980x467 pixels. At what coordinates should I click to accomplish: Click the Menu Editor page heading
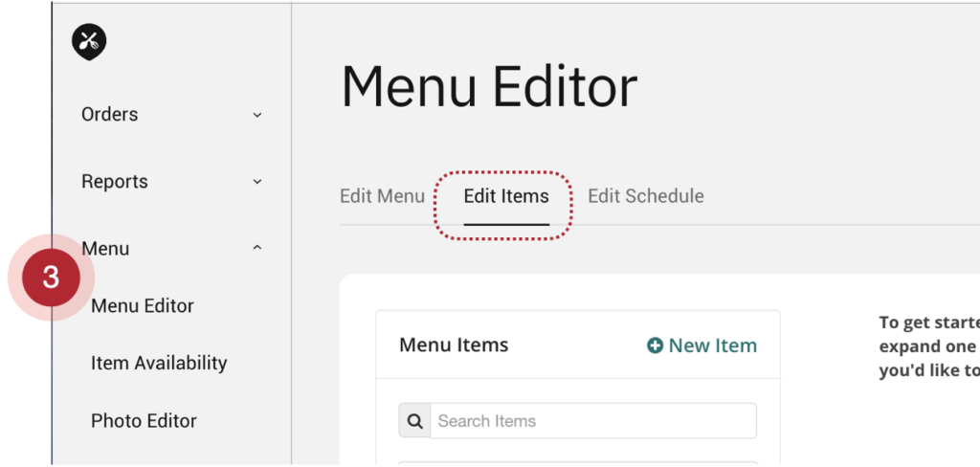pyautogui.click(x=489, y=88)
